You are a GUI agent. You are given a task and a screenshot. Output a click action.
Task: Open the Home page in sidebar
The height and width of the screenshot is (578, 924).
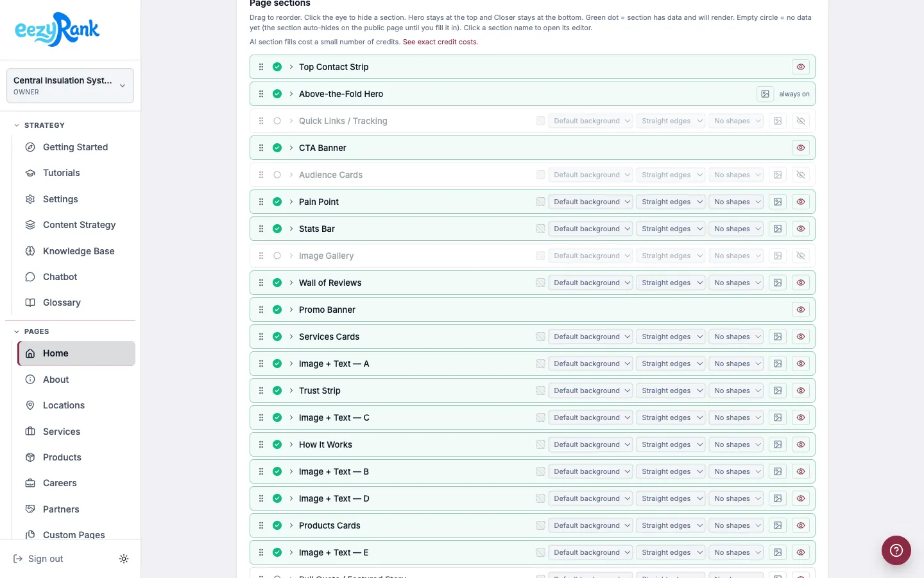76,353
